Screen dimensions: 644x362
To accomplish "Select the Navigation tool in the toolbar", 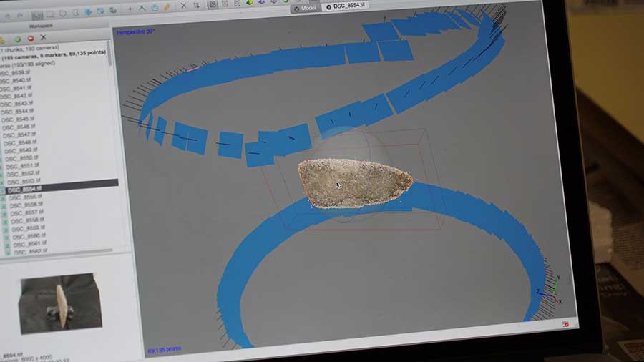I will 37,15.
